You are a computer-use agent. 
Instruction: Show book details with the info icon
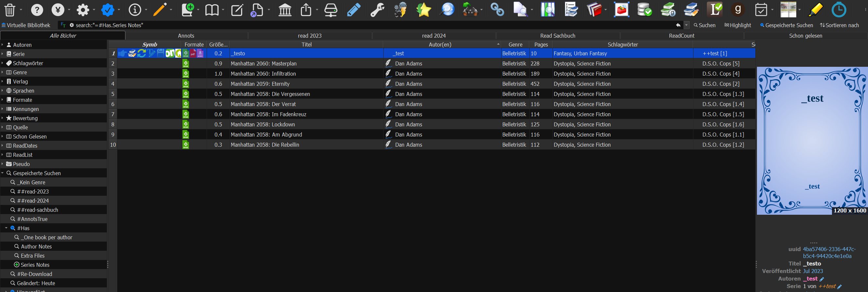(x=135, y=10)
